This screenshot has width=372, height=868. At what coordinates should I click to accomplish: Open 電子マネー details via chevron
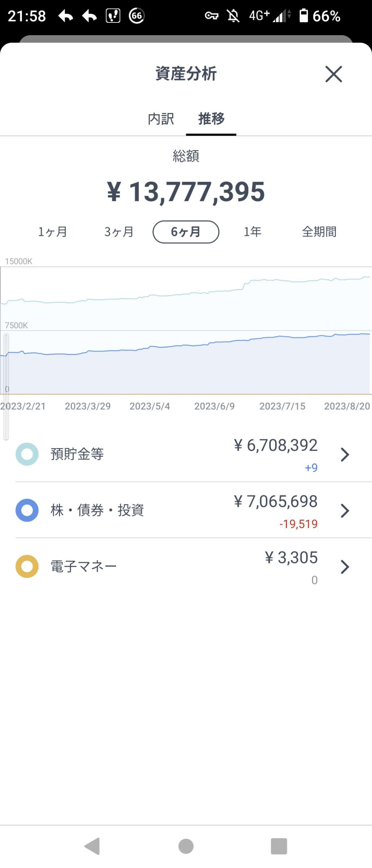click(345, 567)
